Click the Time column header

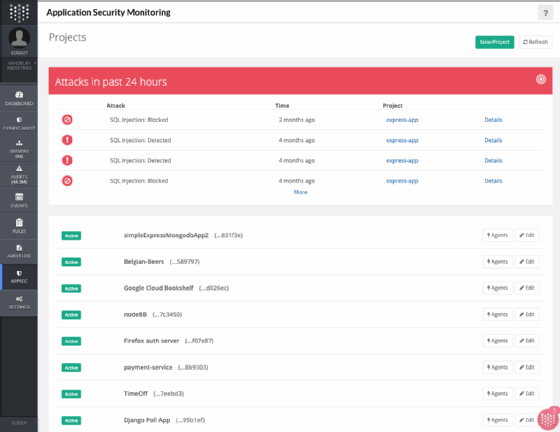tap(282, 106)
